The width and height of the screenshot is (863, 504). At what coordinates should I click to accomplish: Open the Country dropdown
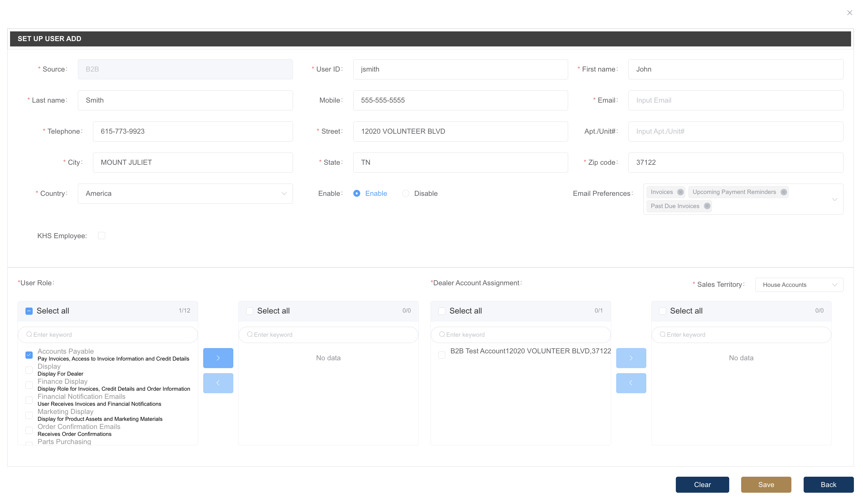[x=185, y=193]
